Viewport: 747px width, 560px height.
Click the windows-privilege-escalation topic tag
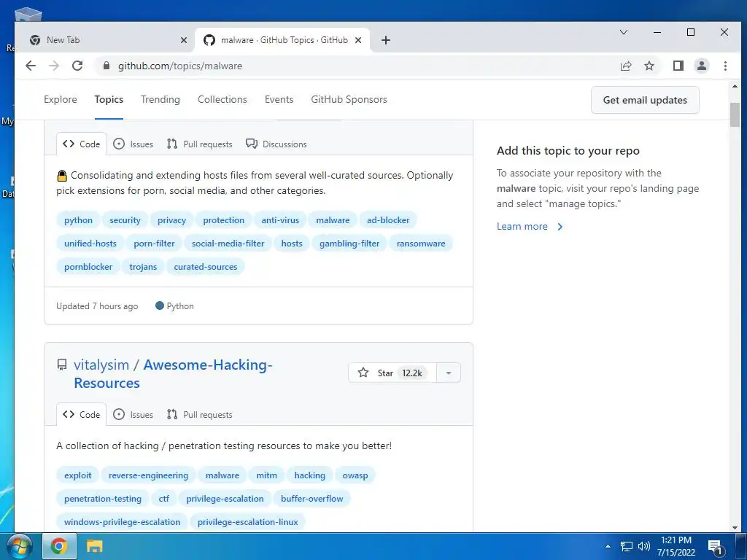click(122, 522)
